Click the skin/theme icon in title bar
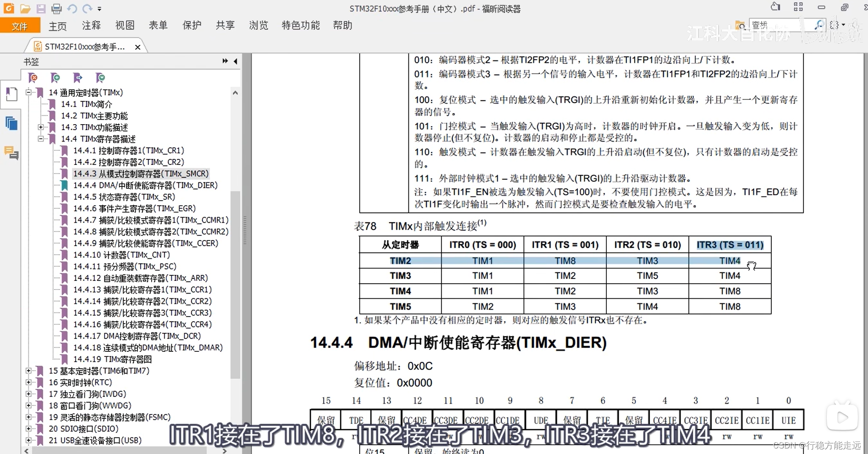The height and width of the screenshot is (454, 868). [x=775, y=7]
